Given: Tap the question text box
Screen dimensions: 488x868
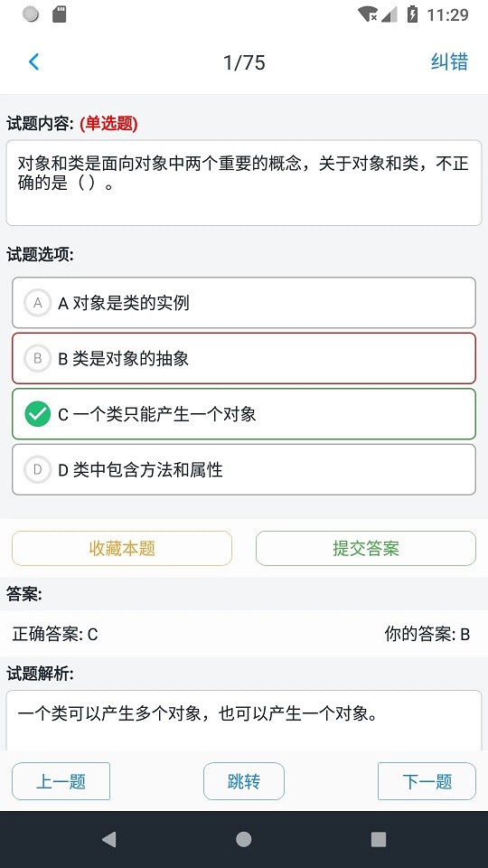Looking at the screenshot, I should [244, 183].
